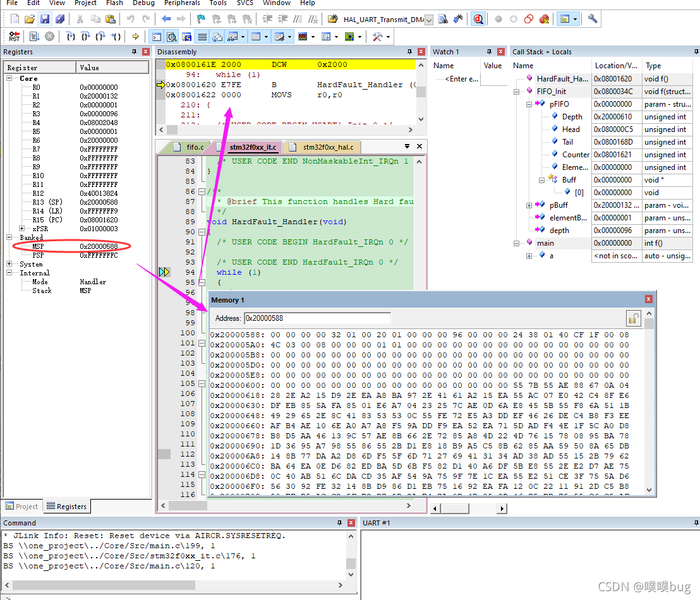Click the Memory 1 address field
This screenshot has height=600, width=700.
pos(317,318)
